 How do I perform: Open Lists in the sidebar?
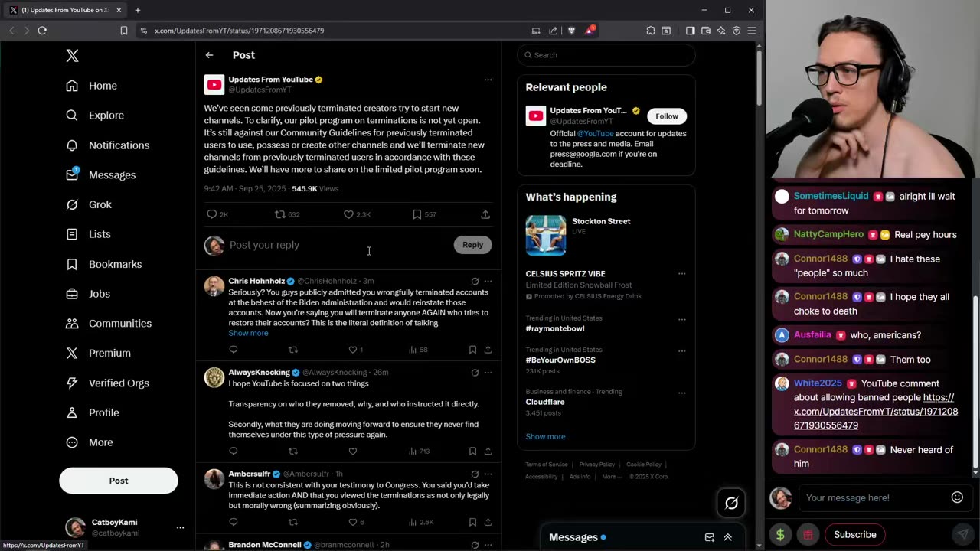coord(88,234)
